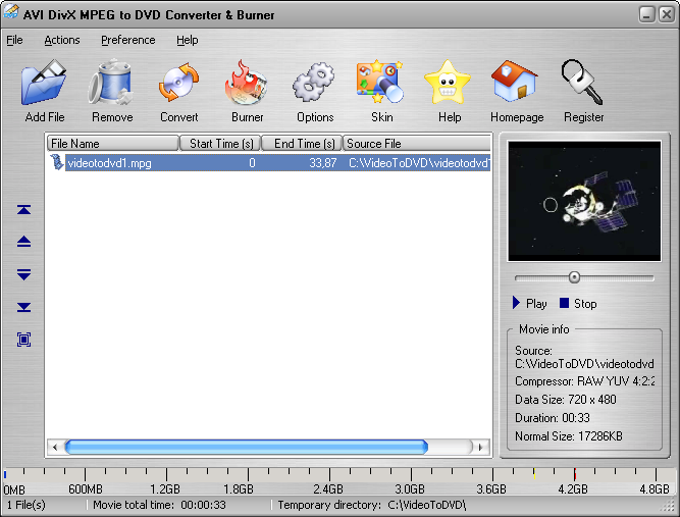Click Start Time (s) column header
680x517 pixels.
point(220,143)
